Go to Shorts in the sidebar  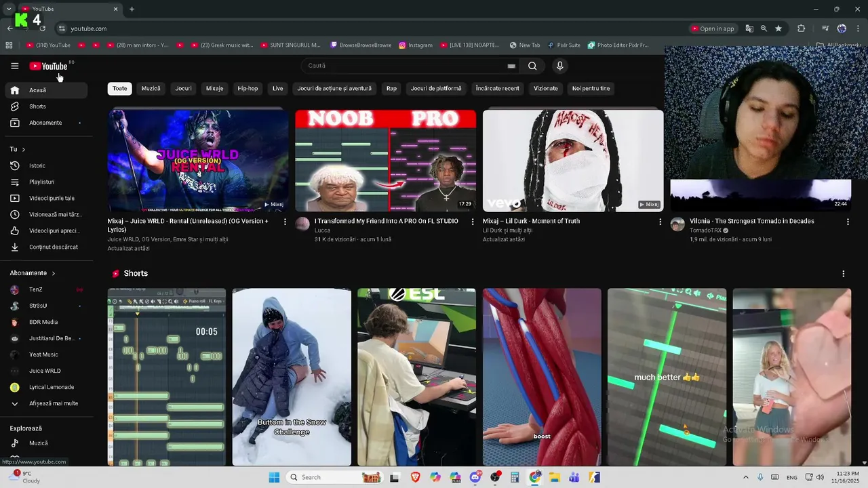(x=47, y=106)
